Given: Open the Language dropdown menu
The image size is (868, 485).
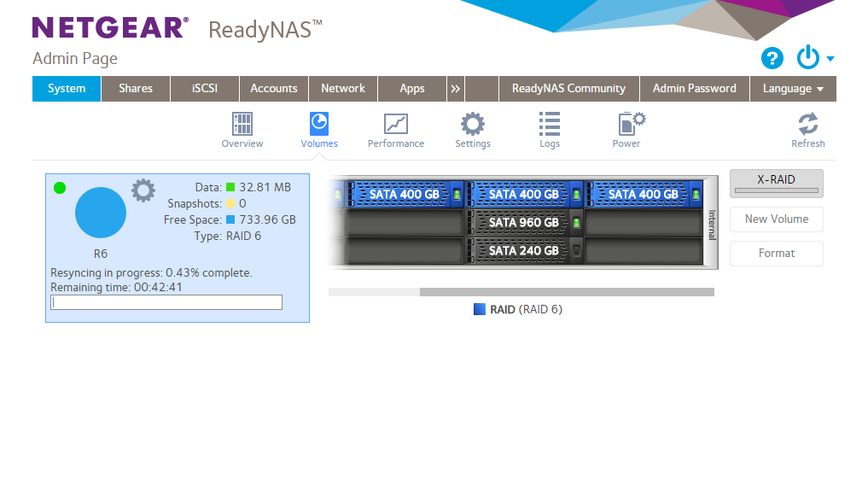Looking at the screenshot, I should tap(793, 89).
